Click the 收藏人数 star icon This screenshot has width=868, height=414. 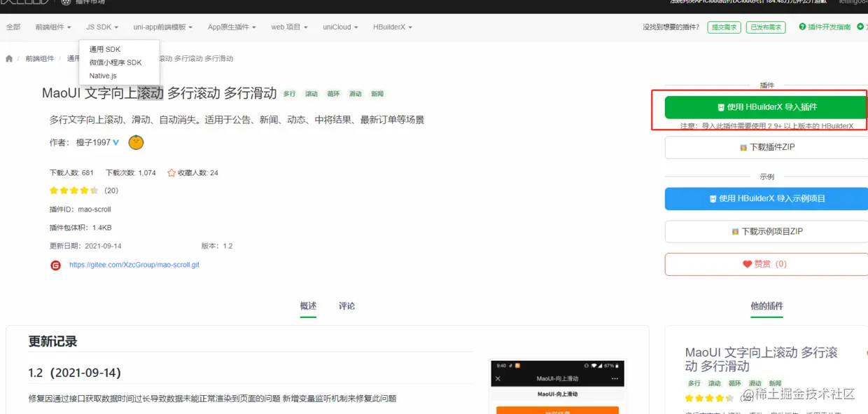tap(171, 172)
